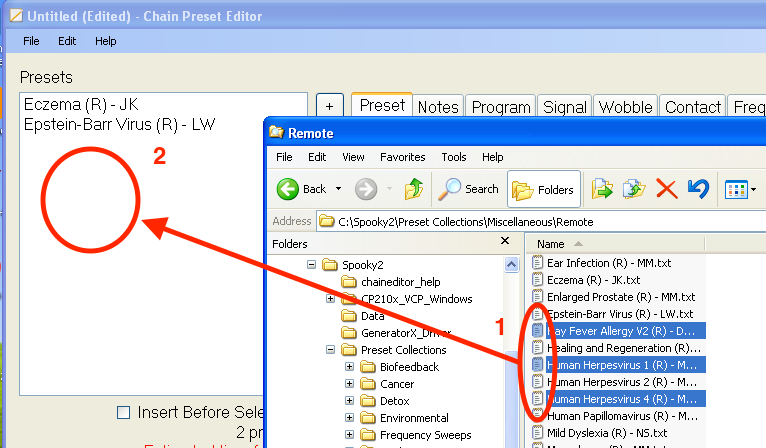Open Search magnifier in Explorer toolbar
This screenshot has height=448, width=766.
tap(449, 189)
